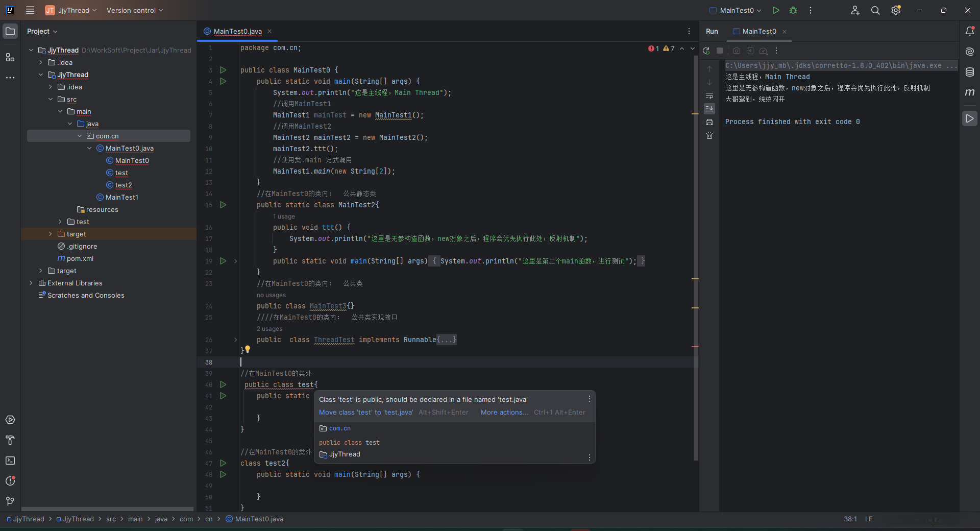This screenshot has width=980, height=531.
Task: Click the Rerun icon in Run panel
Action: (x=706, y=51)
